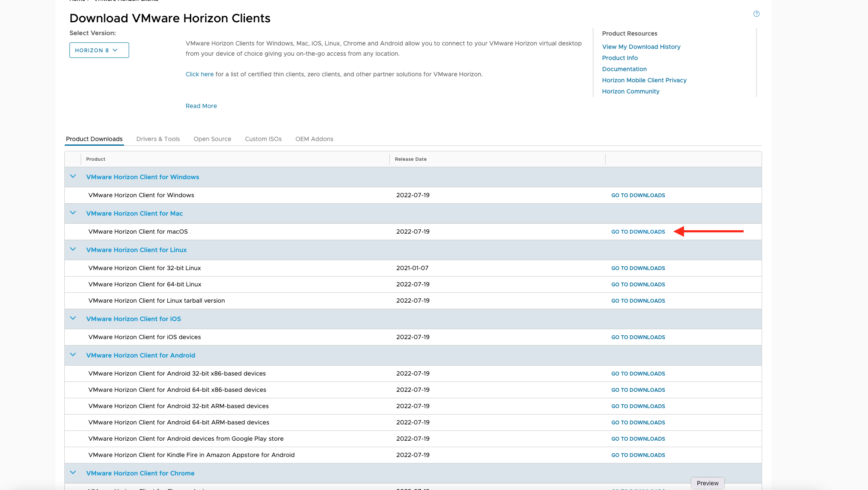
Task: Switch to the Custom ISOs tab
Action: point(263,139)
